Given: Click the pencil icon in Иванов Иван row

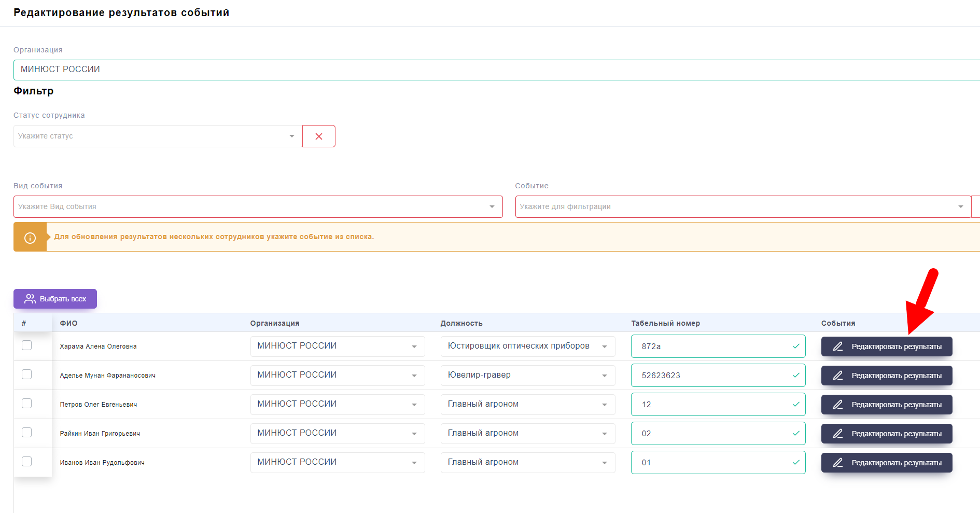Looking at the screenshot, I should click(837, 463).
